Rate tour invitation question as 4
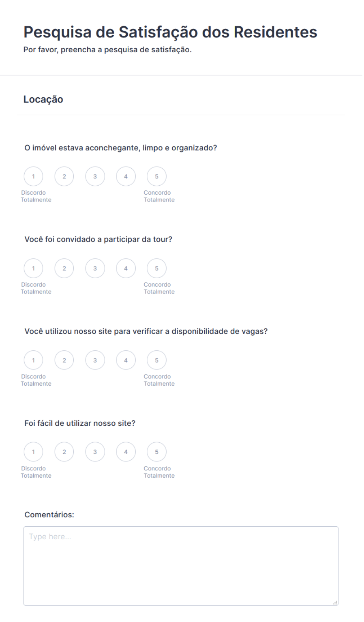This screenshot has height=622, width=364. tap(126, 268)
